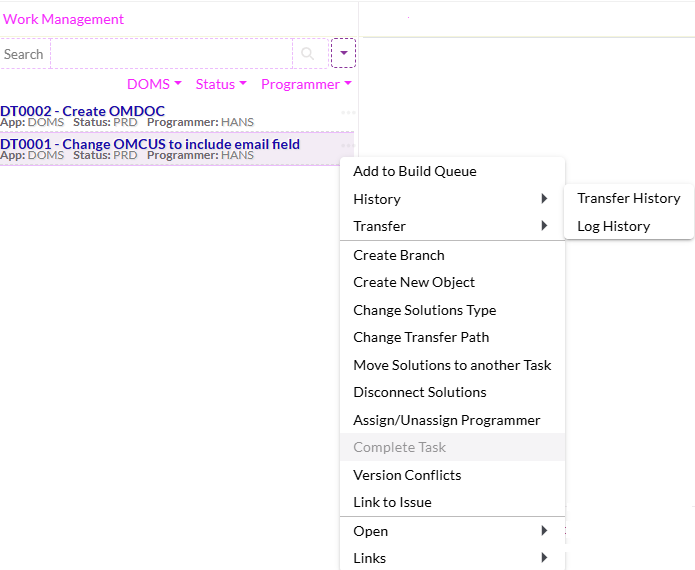
Task: Open the Programmer filter dropdown
Action: click(x=306, y=84)
